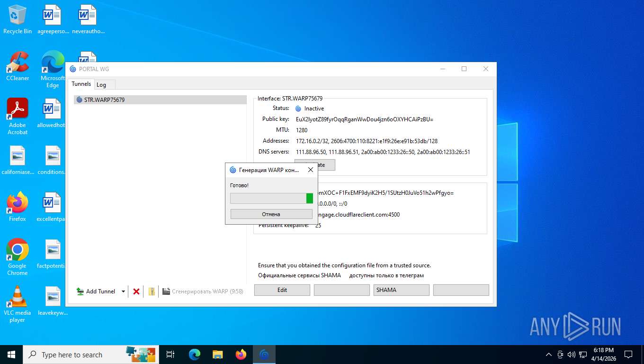Click the SHAMA button
Image resolution: width=644 pixels, height=364 pixels.
click(402, 290)
